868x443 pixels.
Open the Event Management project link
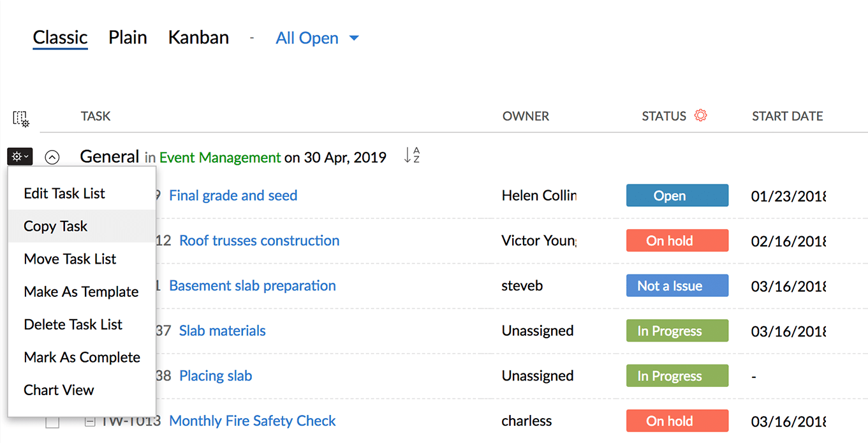[x=220, y=158]
